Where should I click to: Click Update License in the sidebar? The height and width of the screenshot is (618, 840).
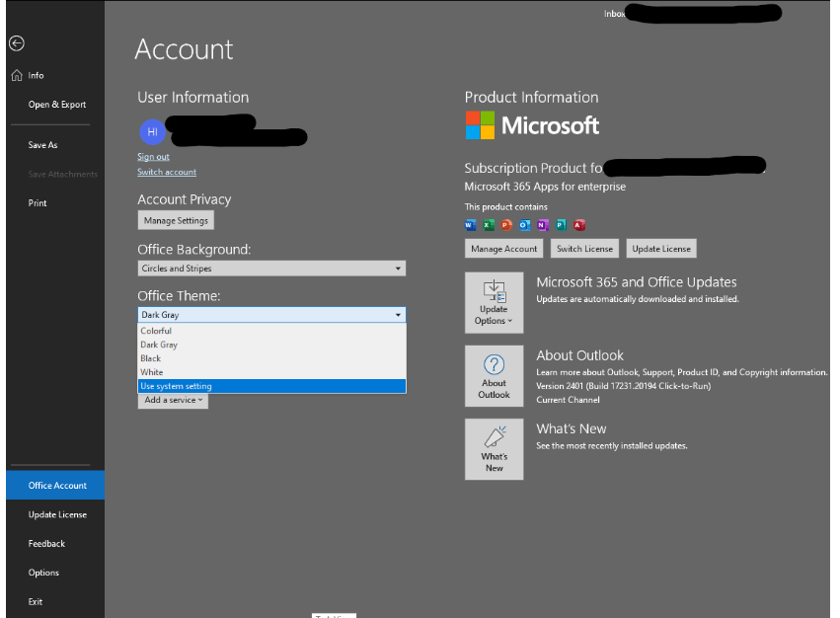pos(55,514)
